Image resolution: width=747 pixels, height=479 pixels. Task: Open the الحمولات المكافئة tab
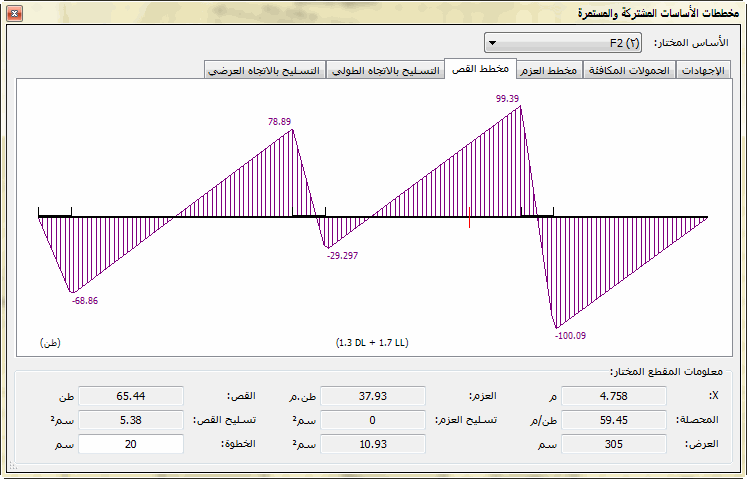pyautogui.click(x=629, y=70)
